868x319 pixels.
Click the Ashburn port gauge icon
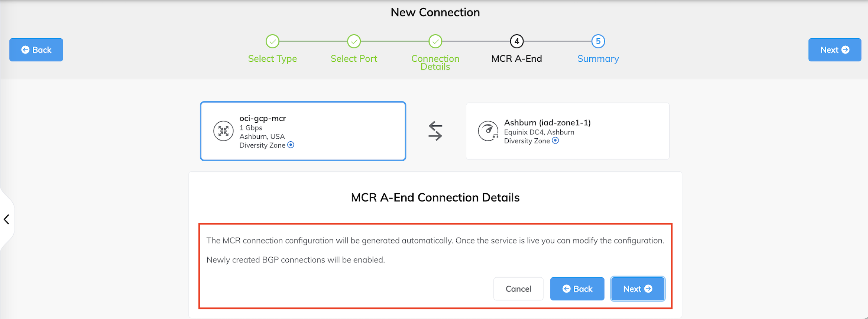488,131
